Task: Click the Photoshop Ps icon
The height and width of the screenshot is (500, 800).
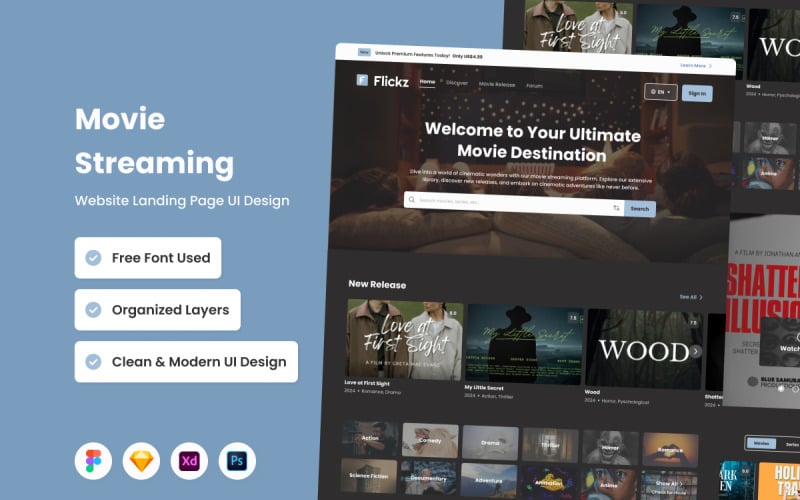Action: point(237,461)
